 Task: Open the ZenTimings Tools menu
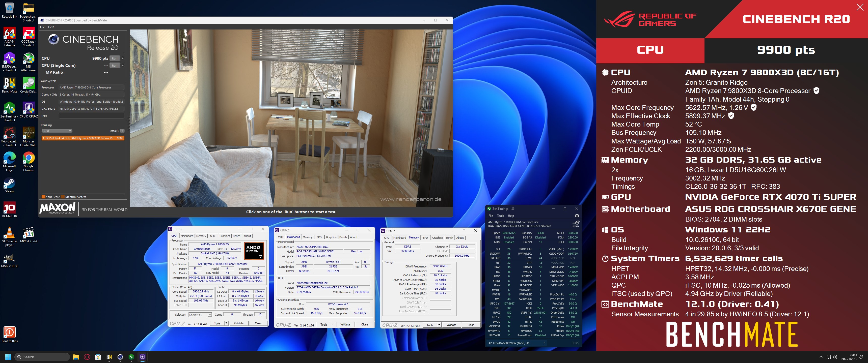point(500,216)
